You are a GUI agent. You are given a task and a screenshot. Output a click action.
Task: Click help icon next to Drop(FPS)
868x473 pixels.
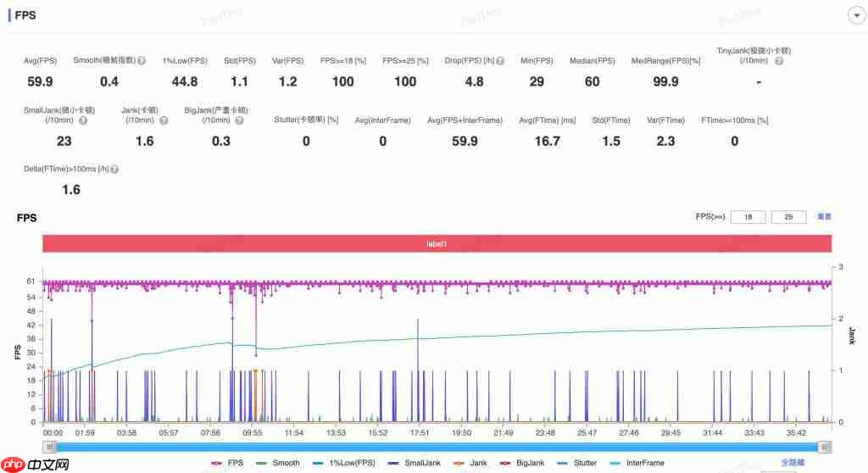pos(500,61)
